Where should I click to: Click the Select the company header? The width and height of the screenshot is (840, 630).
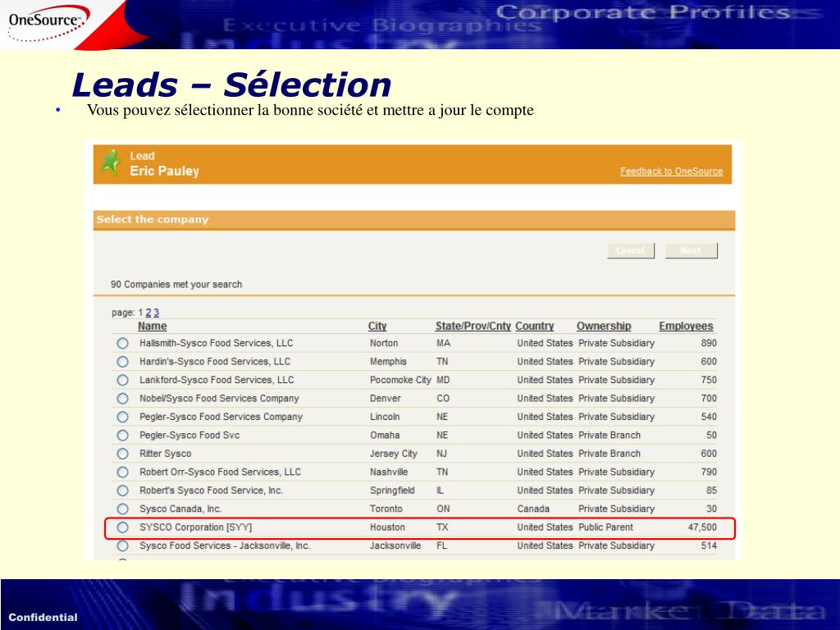coord(153,219)
